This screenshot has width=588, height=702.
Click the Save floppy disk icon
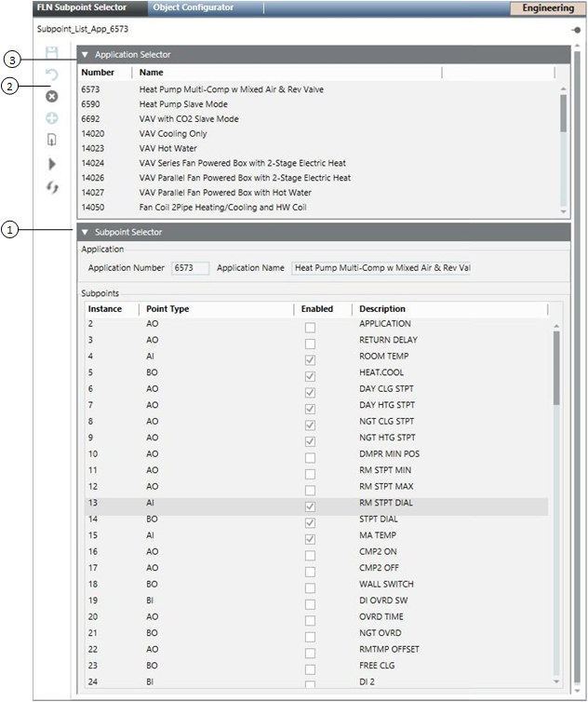pos(52,54)
